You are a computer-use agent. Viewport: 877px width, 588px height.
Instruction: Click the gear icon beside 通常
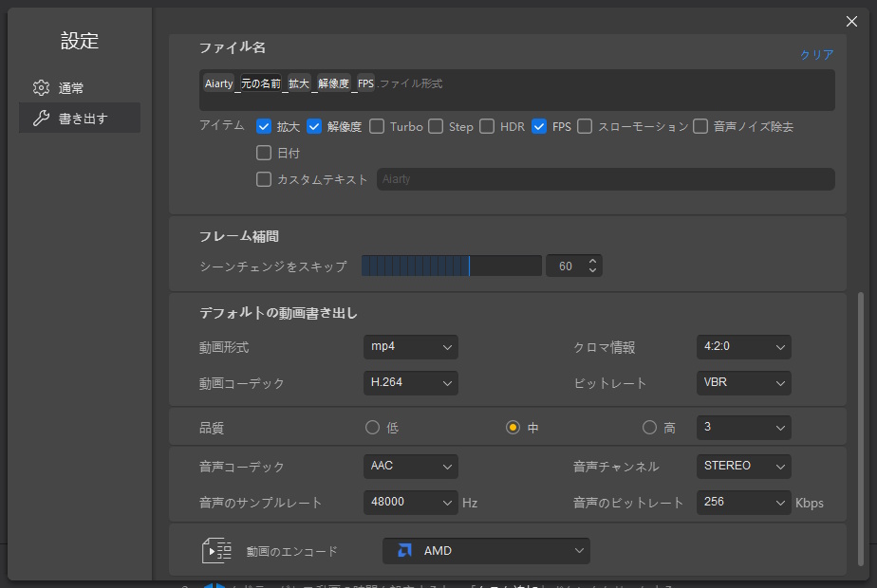tap(41, 88)
